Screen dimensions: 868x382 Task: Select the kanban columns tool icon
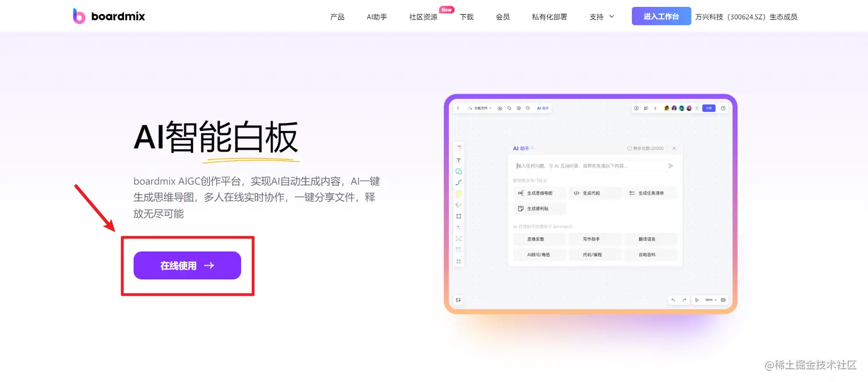coord(459,250)
